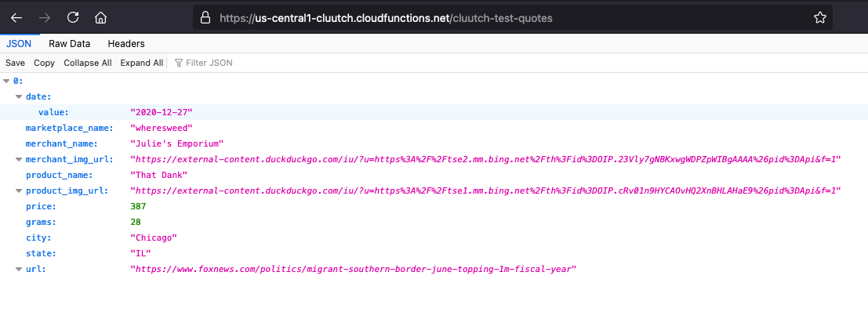Copy the JSON to clipboard
Viewport: 868px width, 330px height.
(44, 63)
